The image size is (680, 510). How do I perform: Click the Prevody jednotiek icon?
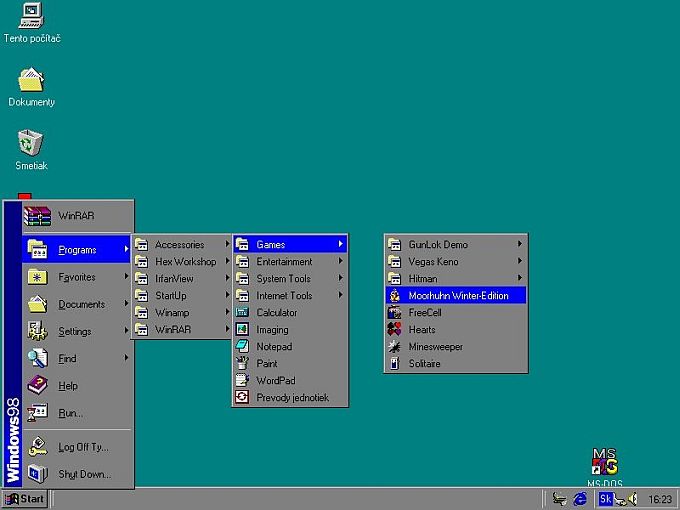242,397
